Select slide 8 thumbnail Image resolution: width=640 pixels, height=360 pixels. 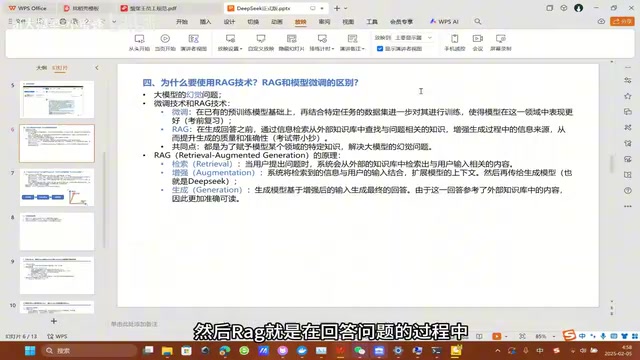[57, 231]
